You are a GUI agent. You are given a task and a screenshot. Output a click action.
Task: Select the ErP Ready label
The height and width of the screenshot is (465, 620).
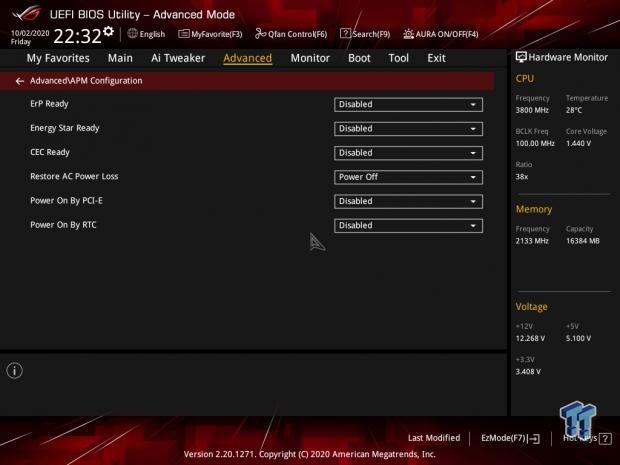(49, 104)
